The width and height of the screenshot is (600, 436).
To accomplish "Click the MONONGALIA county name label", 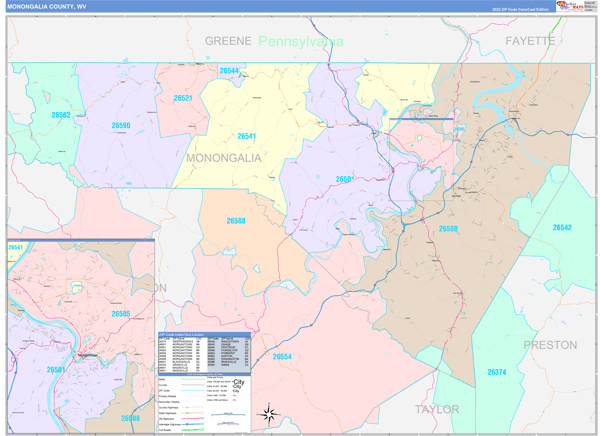I will coord(222,158).
